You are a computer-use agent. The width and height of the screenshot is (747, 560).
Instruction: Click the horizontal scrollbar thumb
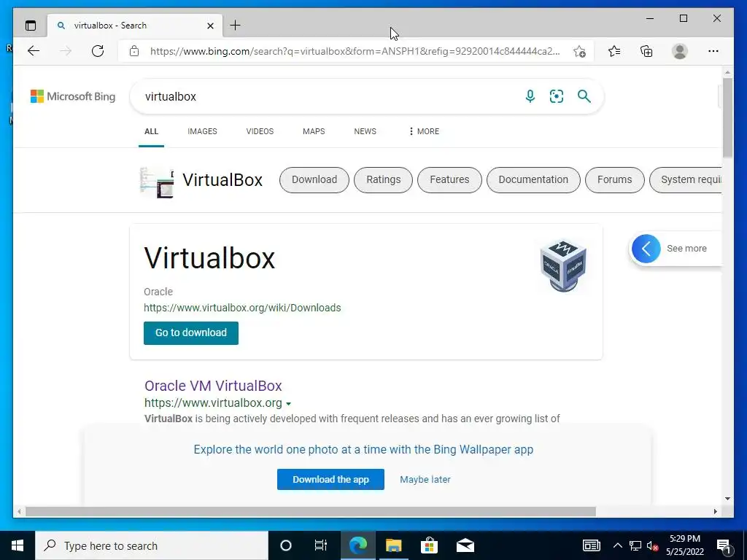310,511
